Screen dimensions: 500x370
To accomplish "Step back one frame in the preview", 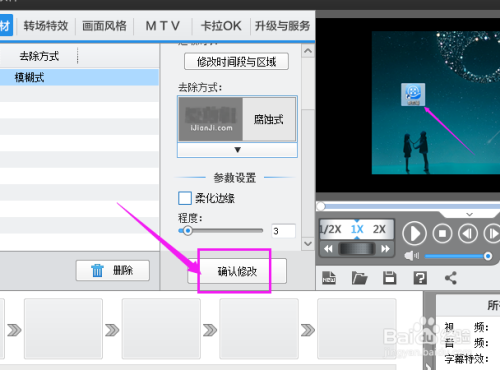I will click(468, 234).
